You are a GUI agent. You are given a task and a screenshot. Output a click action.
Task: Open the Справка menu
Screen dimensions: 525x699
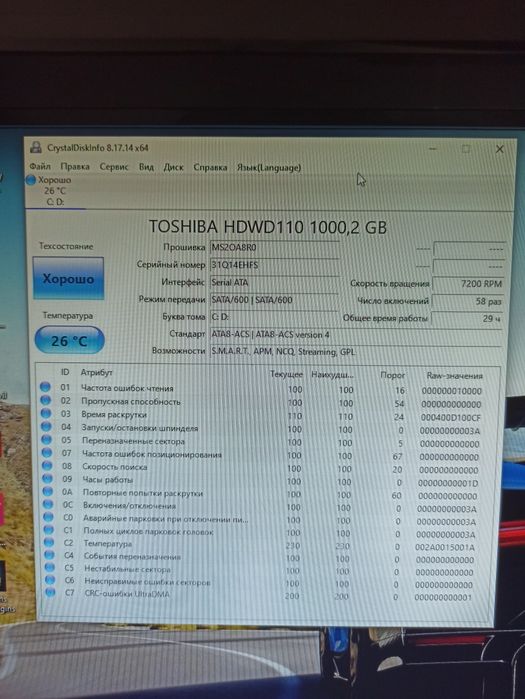click(x=210, y=168)
